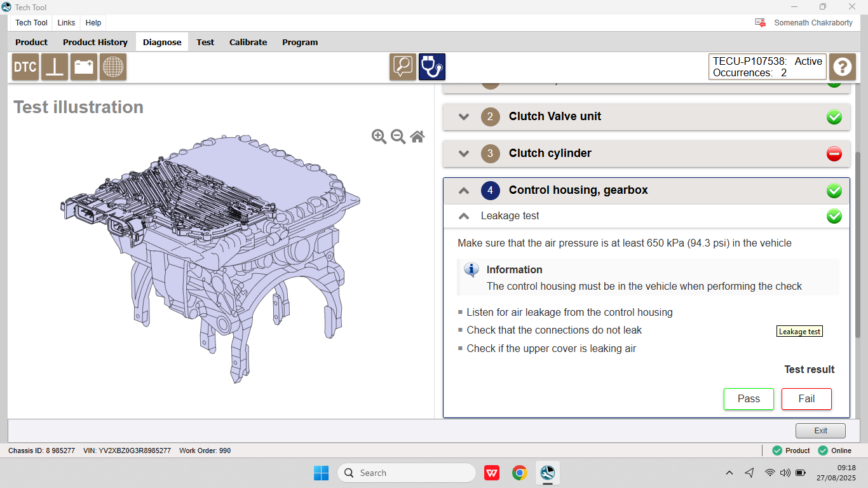Open the Help menu
Viewport: 868px width, 488px height.
93,22
